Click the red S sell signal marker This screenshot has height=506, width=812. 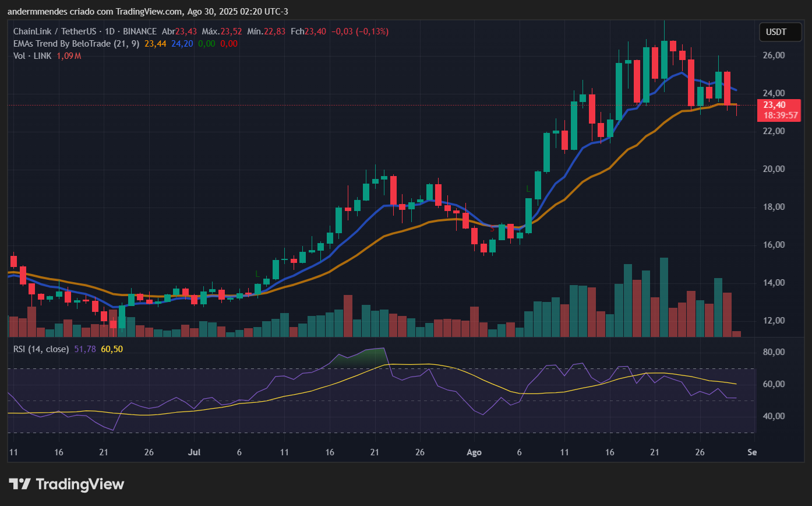point(492,229)
